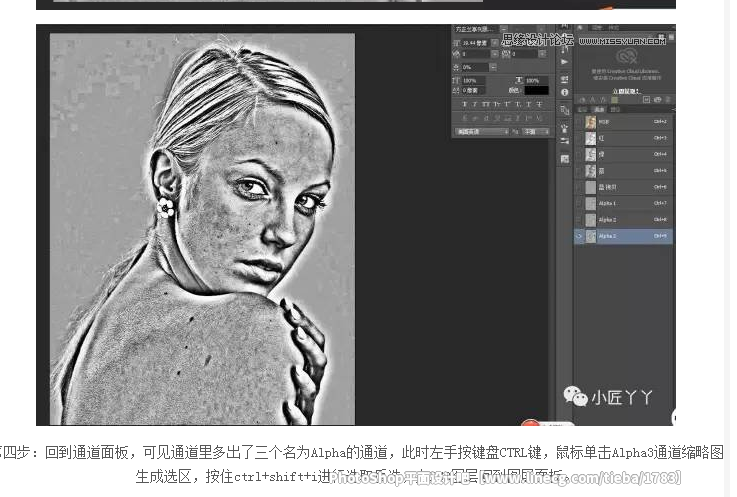Click the Creative Cloud logo in Libraries
The height and width of the screenshot is (497, 737).
626,56
